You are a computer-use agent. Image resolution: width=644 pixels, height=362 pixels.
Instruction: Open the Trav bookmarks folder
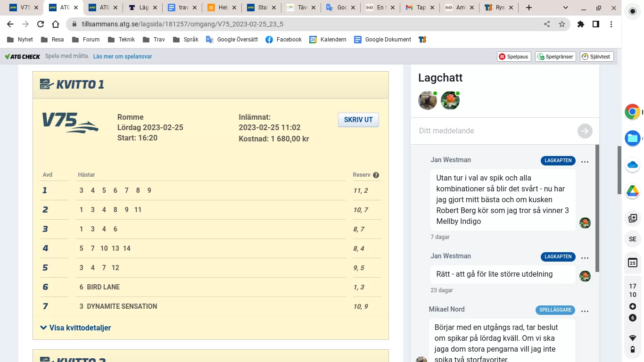[154, 40]
